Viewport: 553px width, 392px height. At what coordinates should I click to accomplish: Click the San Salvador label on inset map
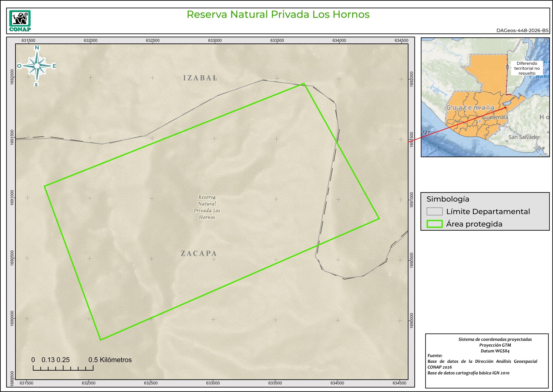[x=524, y=137]
